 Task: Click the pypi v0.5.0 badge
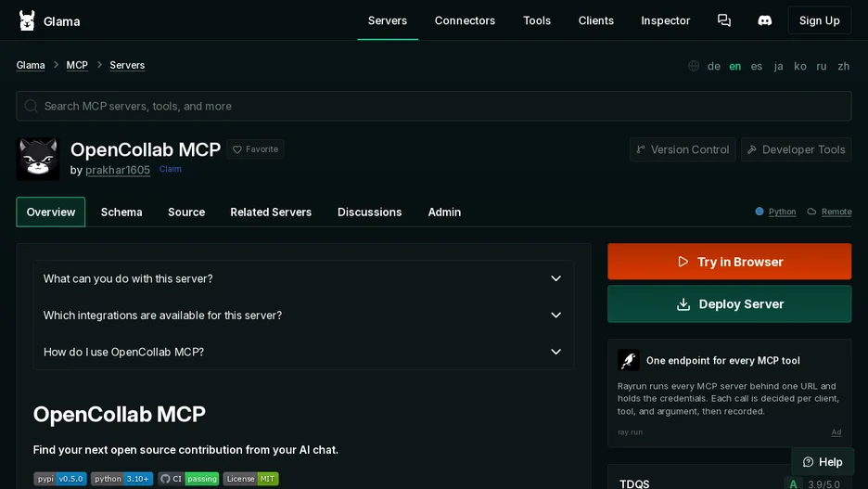(x=59, y=479)
